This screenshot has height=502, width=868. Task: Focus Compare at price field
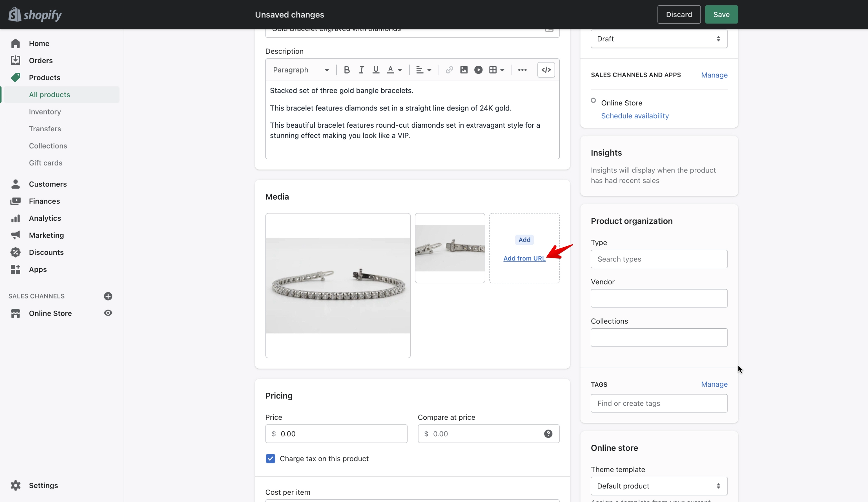[489, 434]
